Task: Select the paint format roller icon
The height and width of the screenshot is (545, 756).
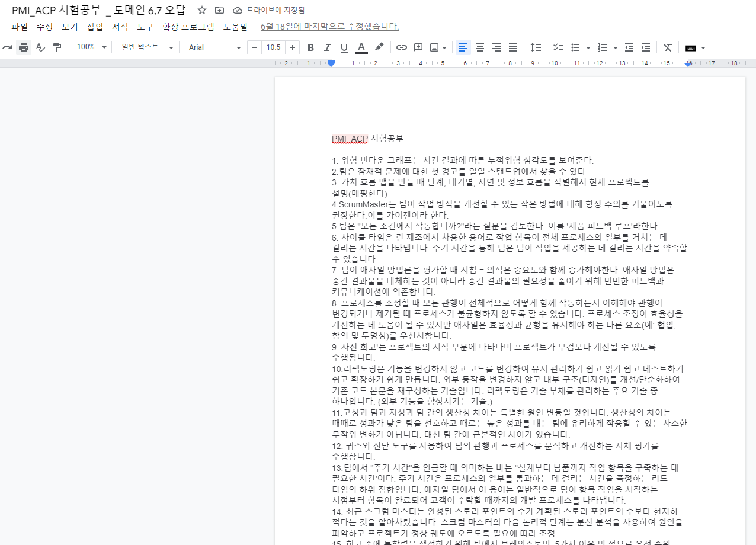Action: point(57,47)
